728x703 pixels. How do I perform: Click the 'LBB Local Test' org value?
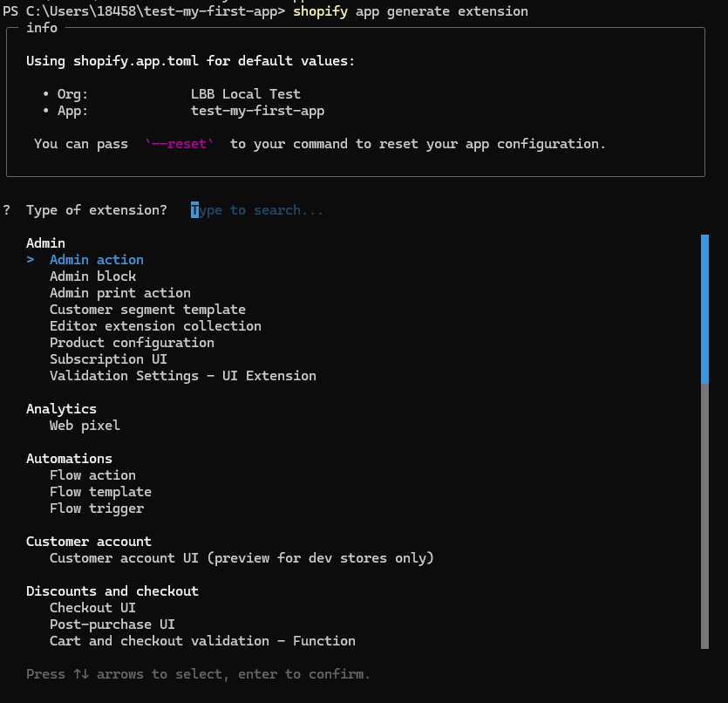coord(246,94)
